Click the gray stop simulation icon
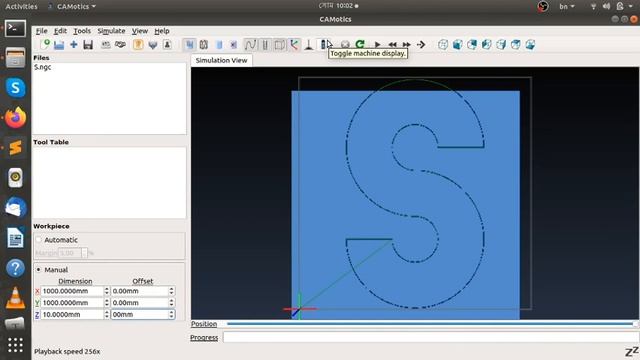Screen dimensions: 640x360 pos(345,44)
